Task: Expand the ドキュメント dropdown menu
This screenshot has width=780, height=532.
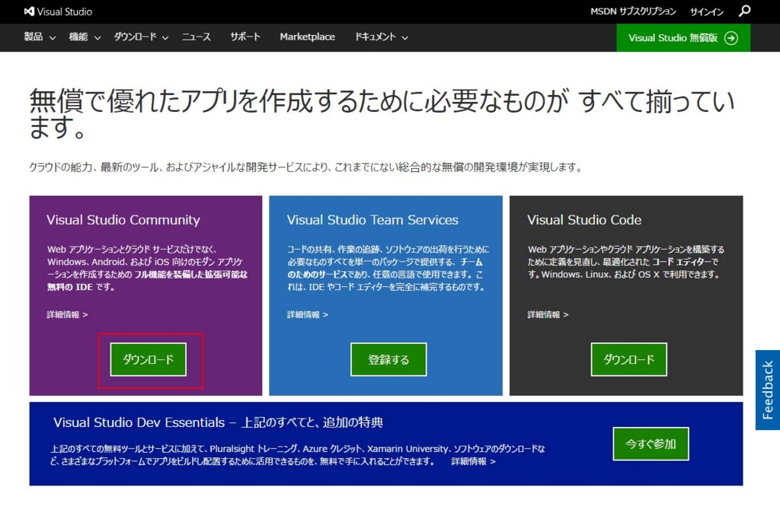Action: 381,37
